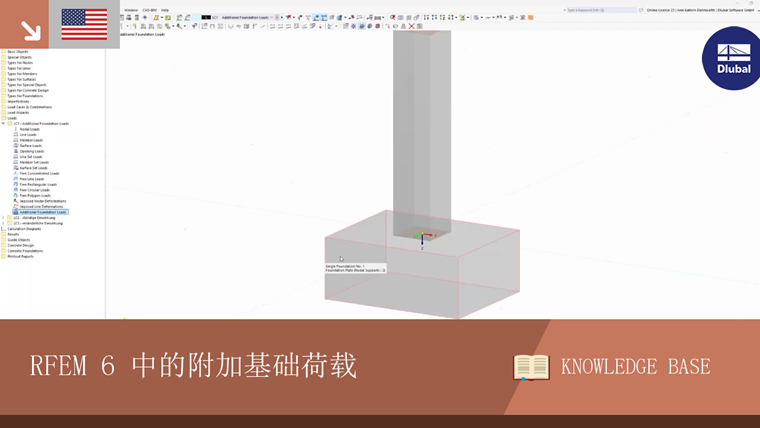Open the Basic Objects folder
Screen dimensions: 760x428
click(15, 52)
